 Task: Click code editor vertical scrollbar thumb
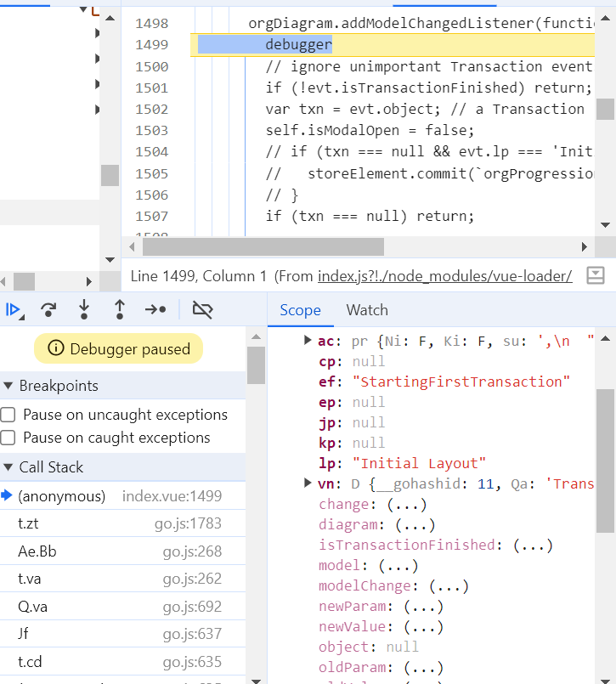pos(605,109)
